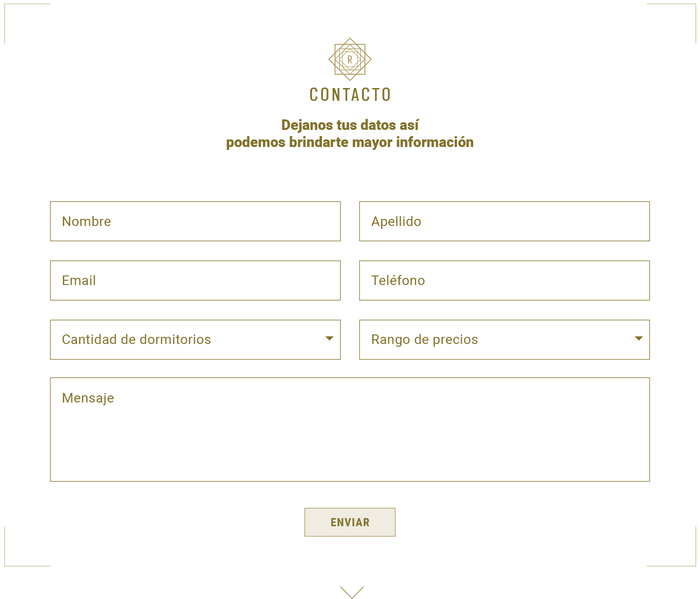Click inside the Mensaje text area
700x599 pixels.
[350, 430]
